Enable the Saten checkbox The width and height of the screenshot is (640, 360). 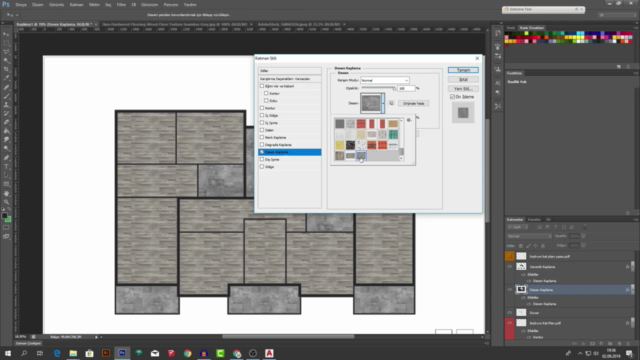262,130
